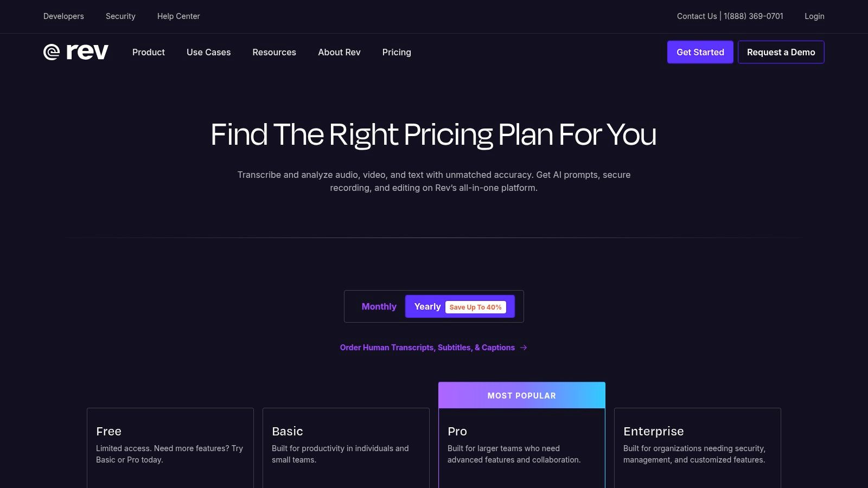Click the Get Started button
This screenshot has height=488, width=868.
pos(700,52)
